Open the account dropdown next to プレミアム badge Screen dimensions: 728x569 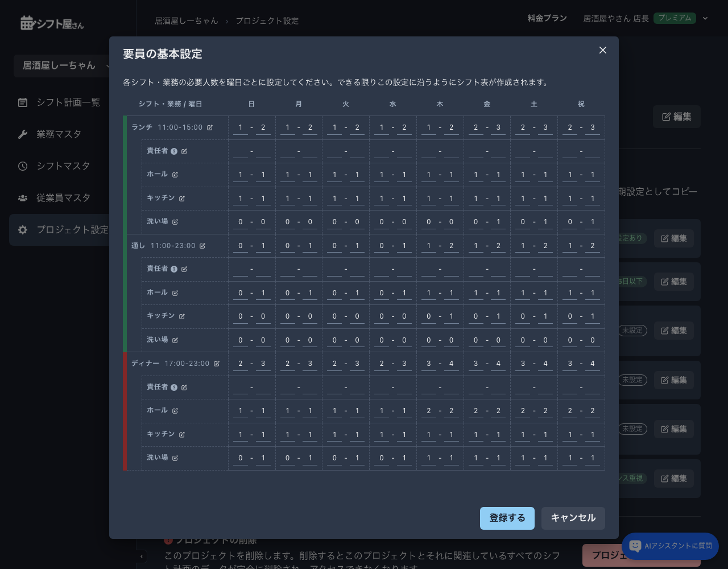pos(705,18)
